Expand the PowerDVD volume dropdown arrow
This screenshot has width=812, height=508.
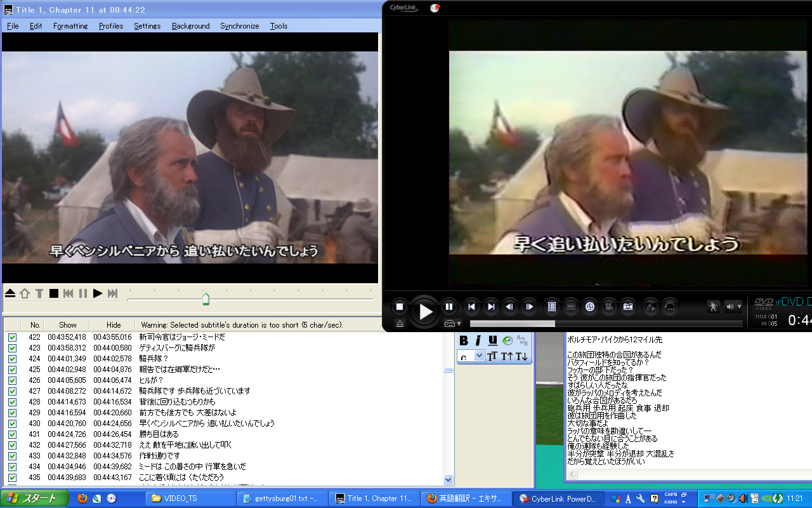(x=739, y=307)
